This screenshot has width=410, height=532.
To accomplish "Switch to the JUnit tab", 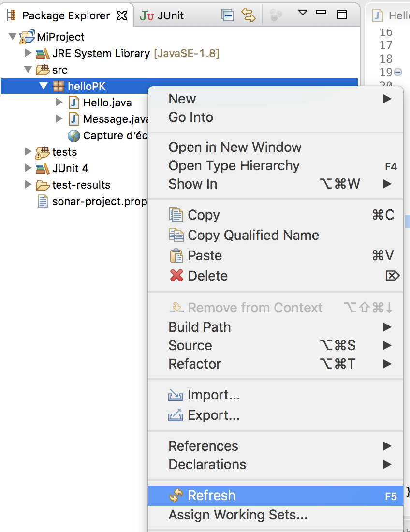I will (x=162, y=15).
